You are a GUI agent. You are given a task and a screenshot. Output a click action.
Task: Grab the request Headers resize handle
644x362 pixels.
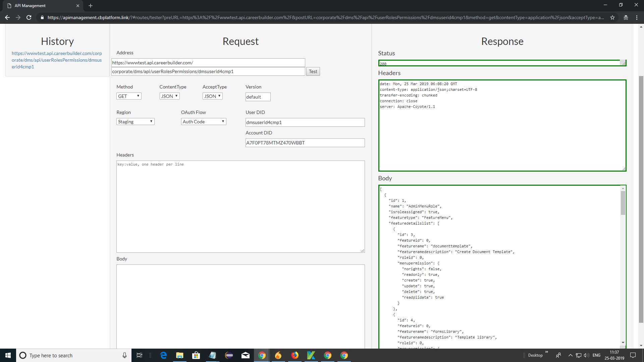(x=363, y=250)
